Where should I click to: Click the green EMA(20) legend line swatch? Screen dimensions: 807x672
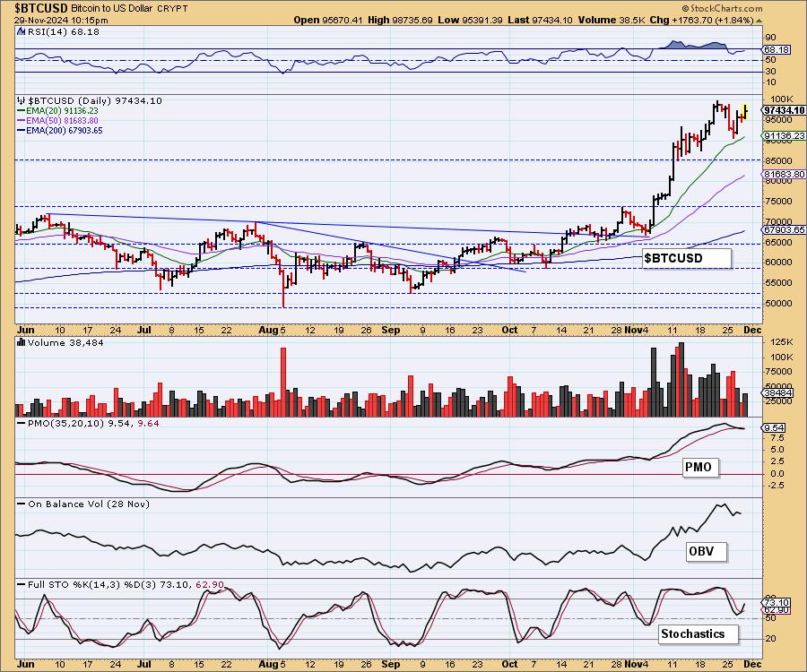pyautogui.click(x=22, y=110)
